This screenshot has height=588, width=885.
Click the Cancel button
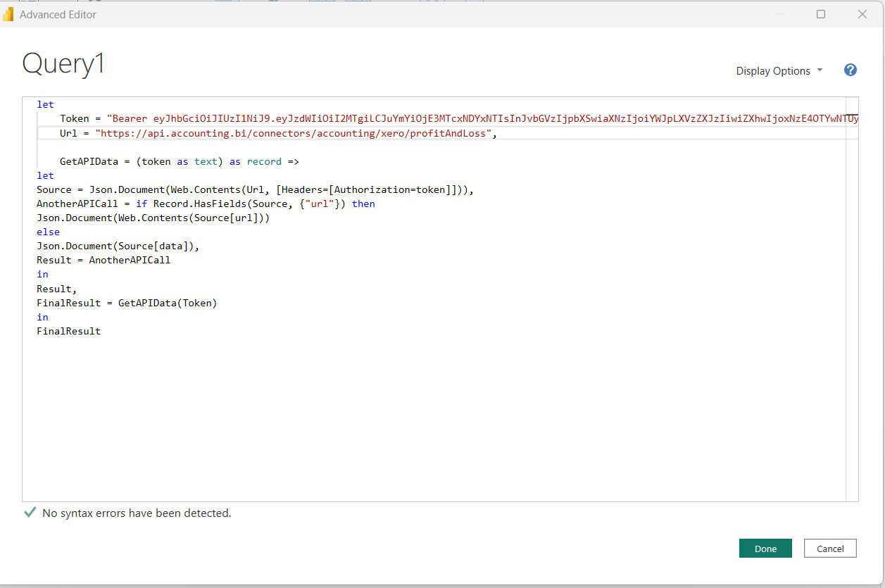coord(830,549)
